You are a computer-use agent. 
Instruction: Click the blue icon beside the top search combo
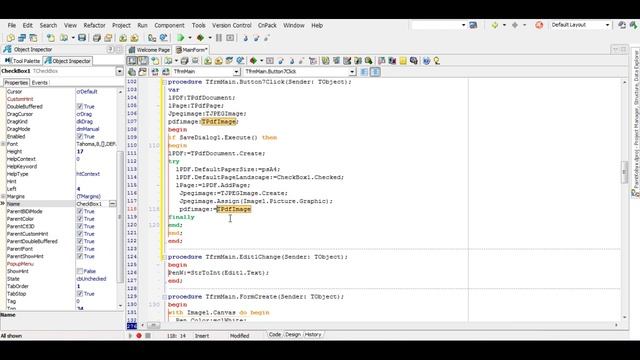click(473, 25)
